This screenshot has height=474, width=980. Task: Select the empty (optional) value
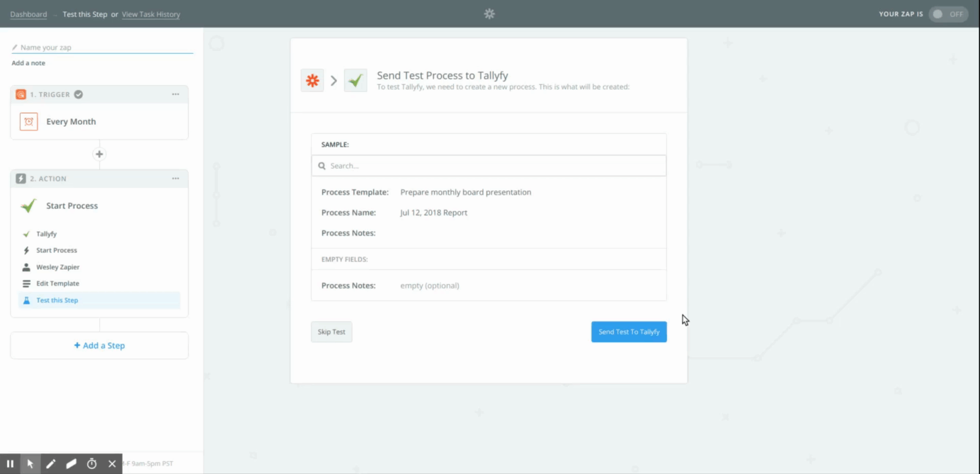click(x=430, y=286)
